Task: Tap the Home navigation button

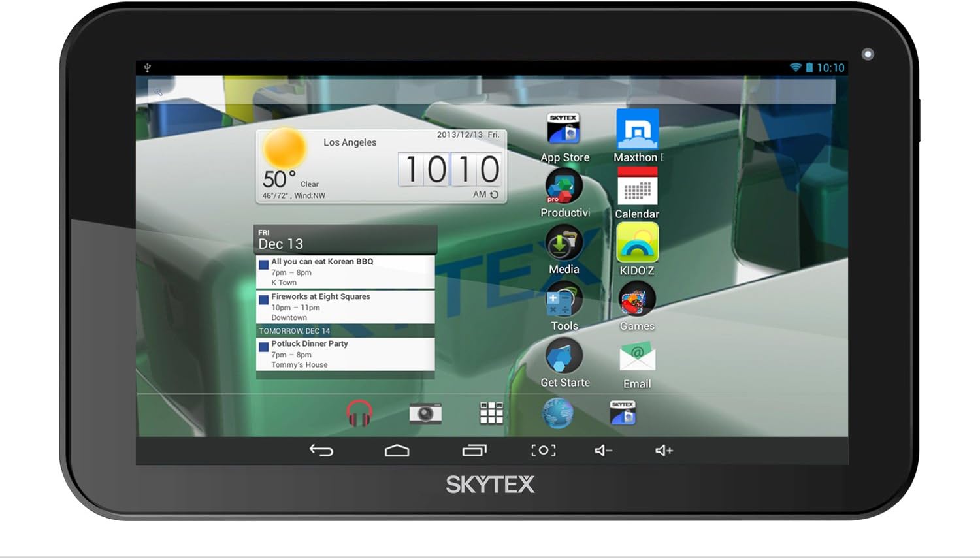Action: pyautogui.click(x=397, y=450)
